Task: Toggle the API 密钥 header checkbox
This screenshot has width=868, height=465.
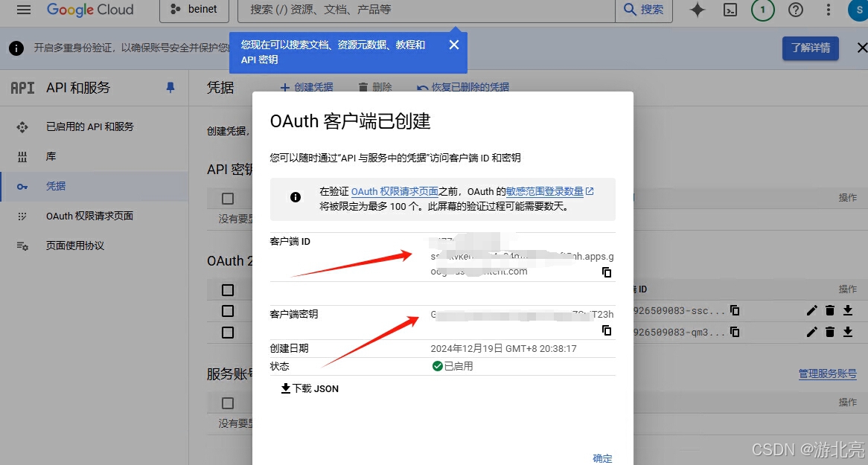Action: coord(228,199)
